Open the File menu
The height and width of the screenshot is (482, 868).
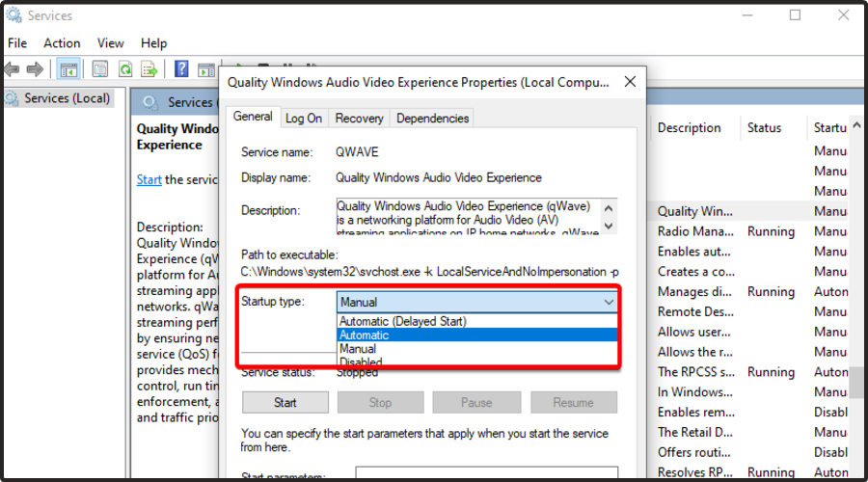17,43
